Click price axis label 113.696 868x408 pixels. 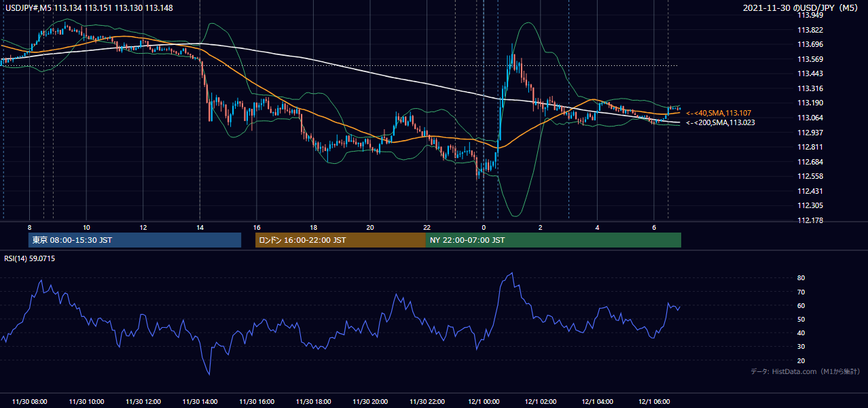coord(811,44)
